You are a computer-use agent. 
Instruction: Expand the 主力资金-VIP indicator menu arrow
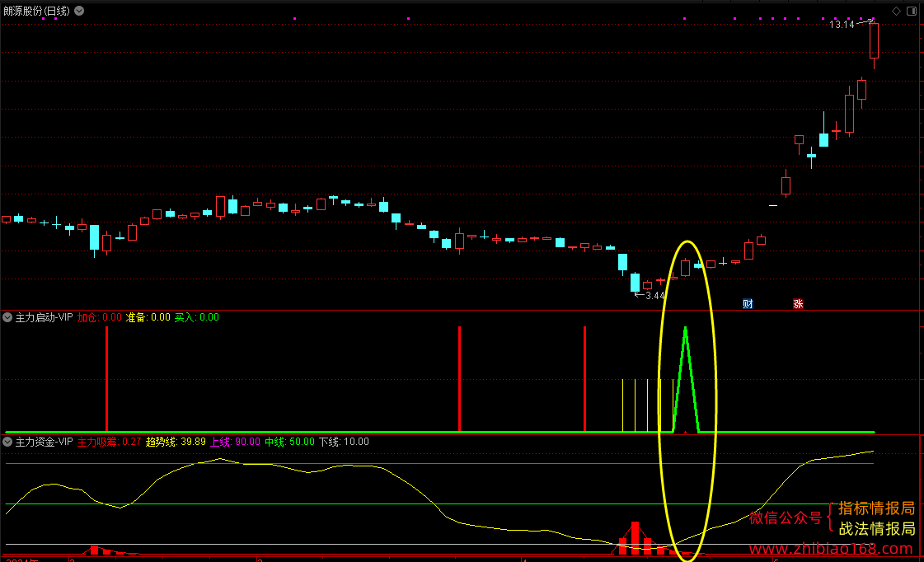(x=7, y=442)
